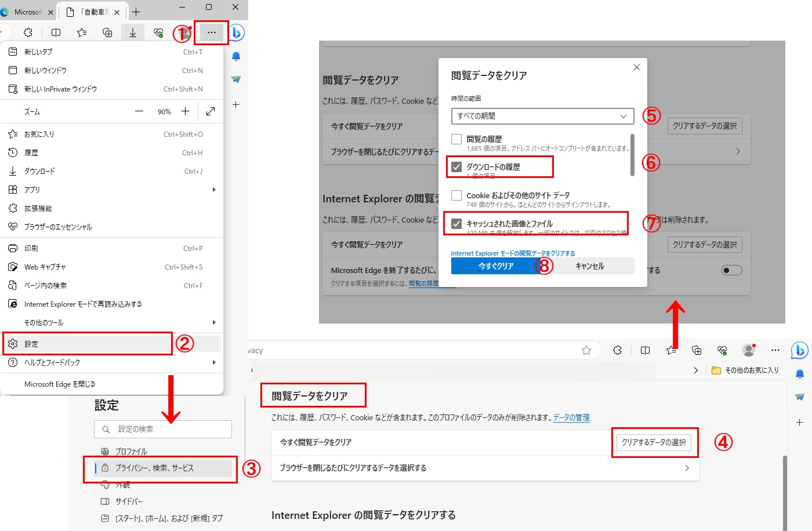
Task: Zoom in with the plus button
Action: (185, 111)
